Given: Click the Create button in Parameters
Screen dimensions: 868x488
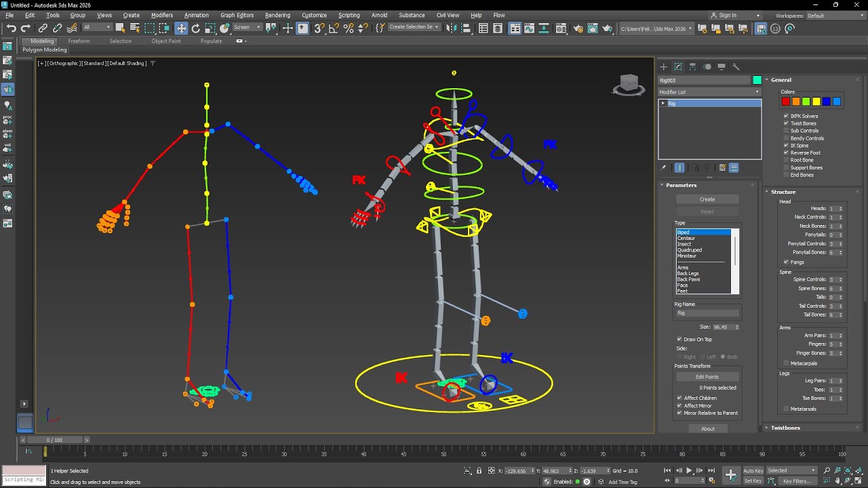Looking at the screenshot, I should 707,199.
